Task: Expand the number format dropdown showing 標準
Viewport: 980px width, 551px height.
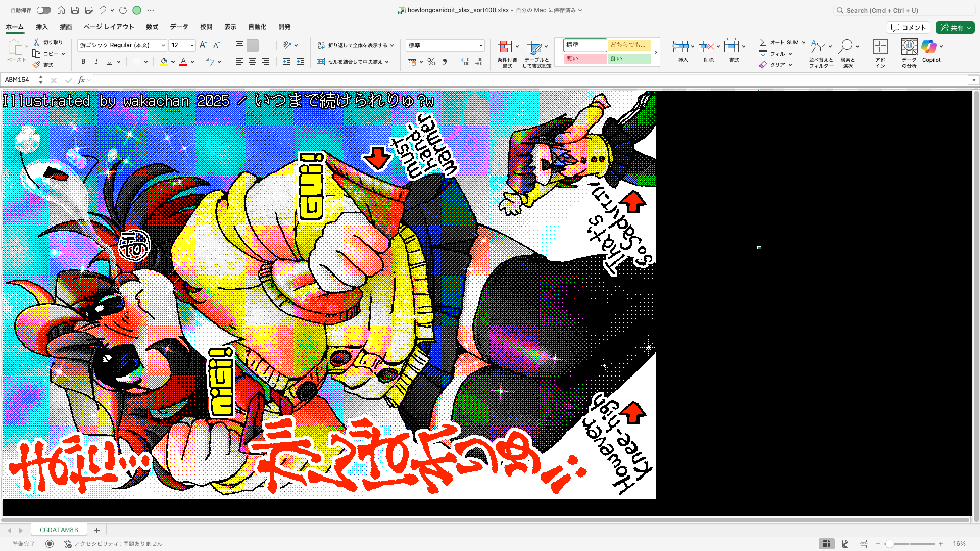Action: (x=480, y=45)
